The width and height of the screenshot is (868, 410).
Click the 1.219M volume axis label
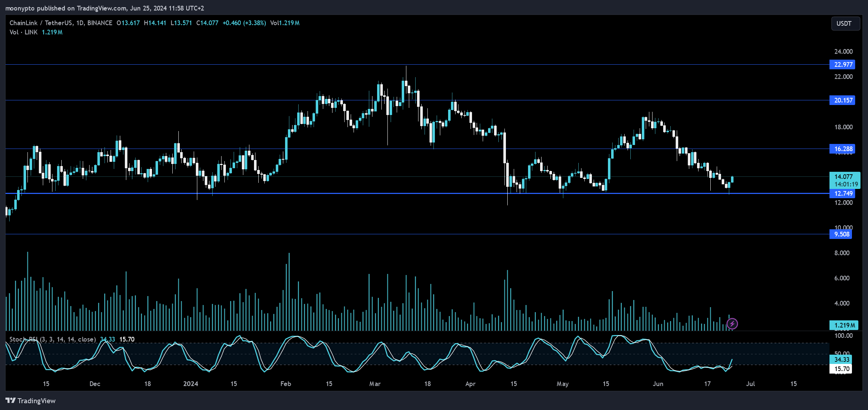tap(844, 325)
